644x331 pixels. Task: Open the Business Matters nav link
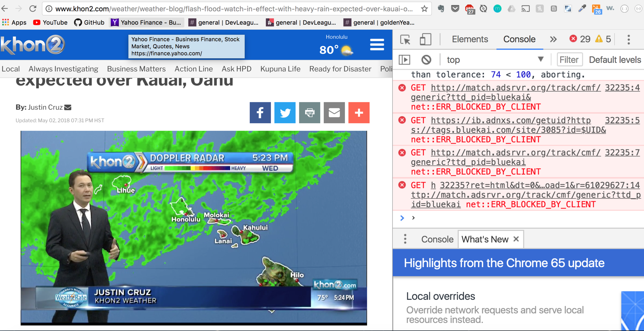[136, 69]
